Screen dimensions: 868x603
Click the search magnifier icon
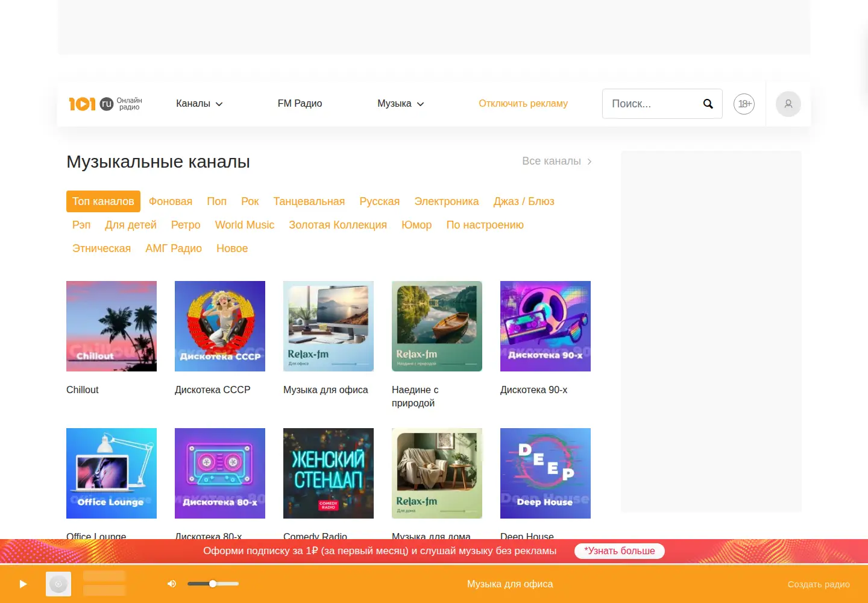(x=708, y=104)
